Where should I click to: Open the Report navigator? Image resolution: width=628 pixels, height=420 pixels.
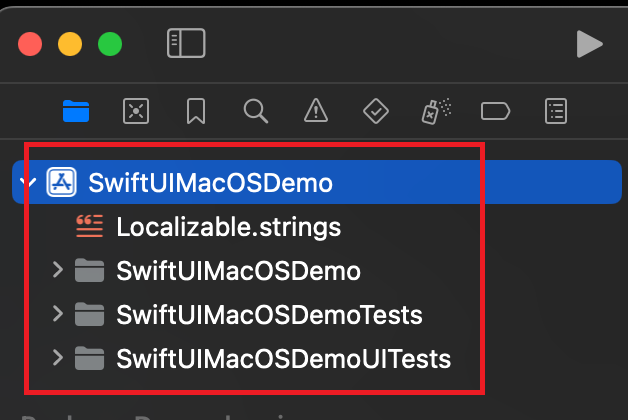tap(555, 110)
